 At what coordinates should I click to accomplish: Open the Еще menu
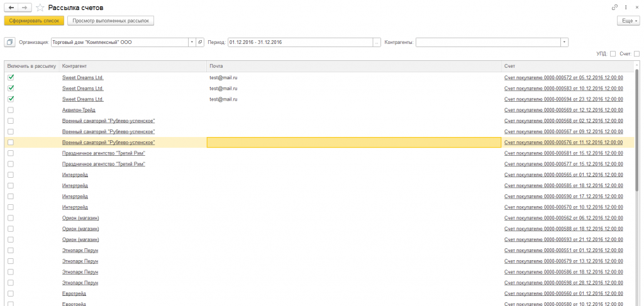tap(628, 21)
